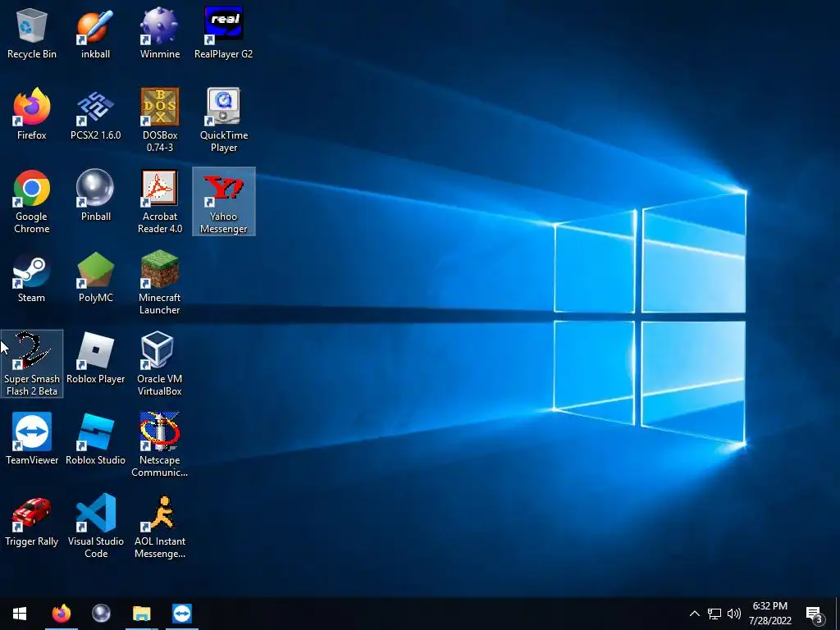
Task: Select the AOL Instant Messenger desktop shortcut
Action: click(x=160, y=526)
